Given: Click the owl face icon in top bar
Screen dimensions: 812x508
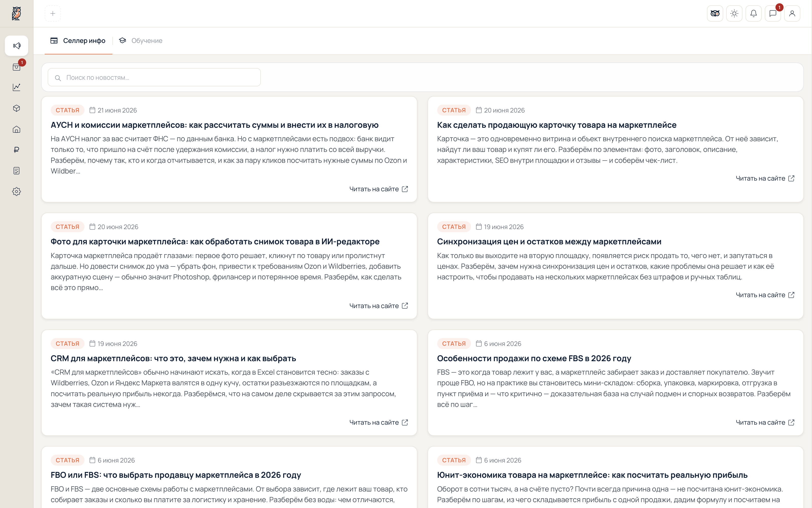Looking at the screenshot, I should (x=715, y=13).
